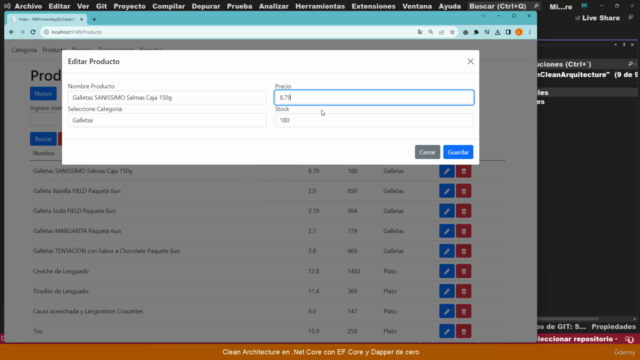Click the Cerrar button
Viewport: 640px width, 360px height.
427,152
